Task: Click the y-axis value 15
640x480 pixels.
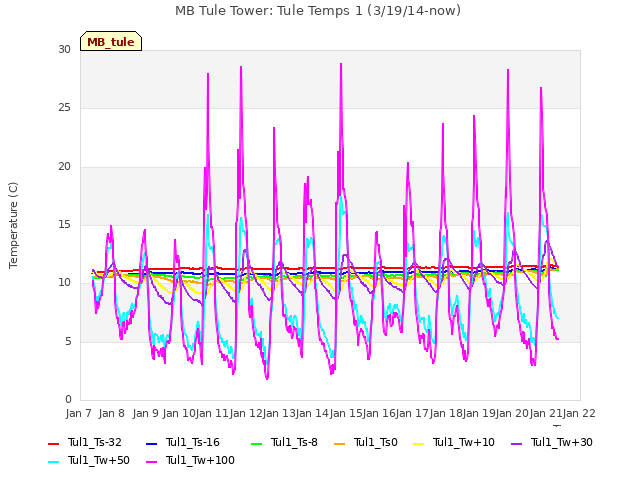Action: 64,225
